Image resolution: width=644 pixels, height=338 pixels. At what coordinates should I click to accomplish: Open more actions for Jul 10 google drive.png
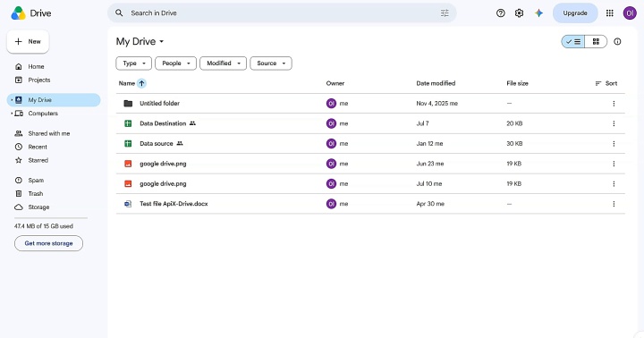(x=614, y=184)
